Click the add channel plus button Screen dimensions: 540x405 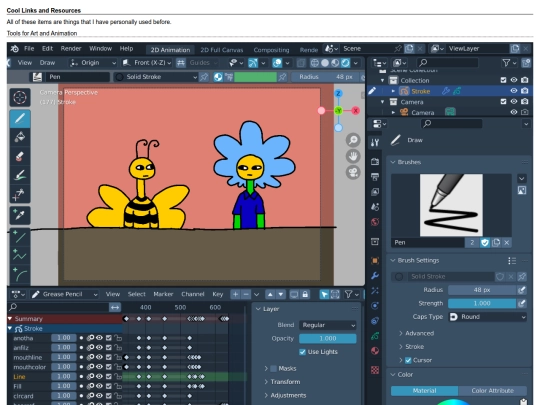(x=235, y=294)
